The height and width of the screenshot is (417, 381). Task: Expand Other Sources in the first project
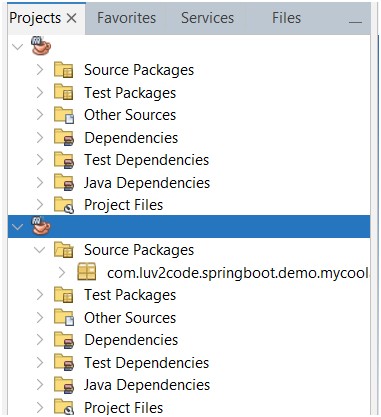(x=40, y=115)
